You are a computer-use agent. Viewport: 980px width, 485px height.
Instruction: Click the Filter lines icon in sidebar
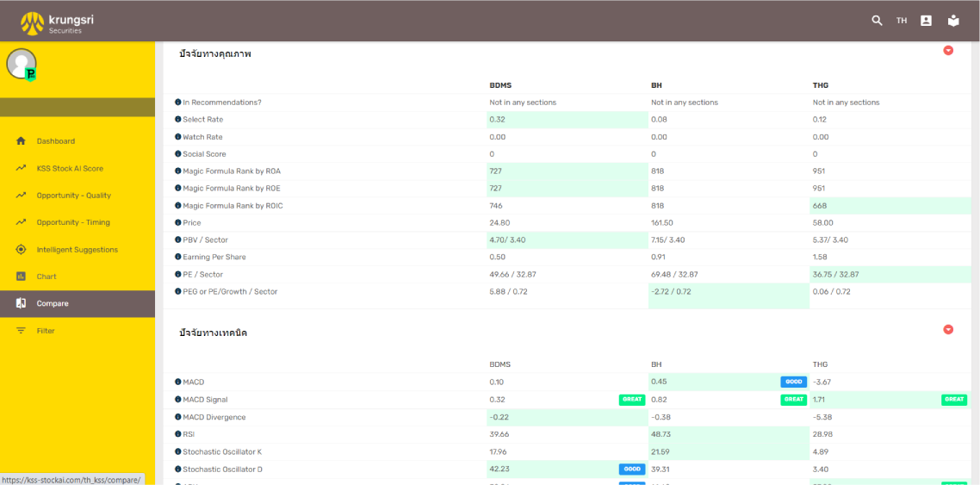[x=21, y=331]
